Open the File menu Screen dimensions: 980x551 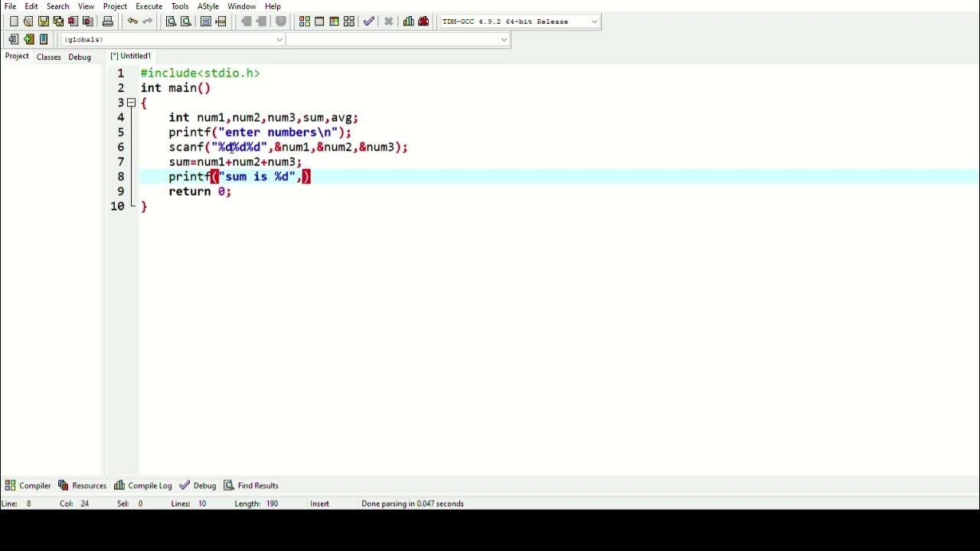click(x=11, y=6)
